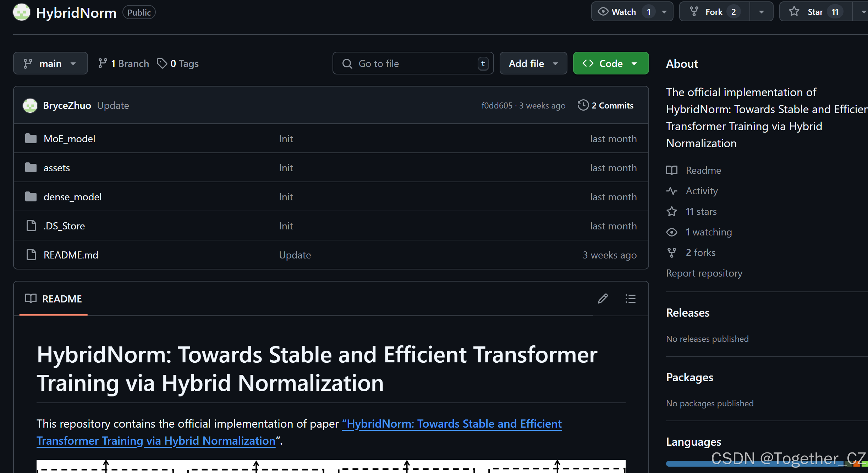This screenshot has height=473, width=868.
Task: Click the commits history clock icon
Action: click(583, 105)
